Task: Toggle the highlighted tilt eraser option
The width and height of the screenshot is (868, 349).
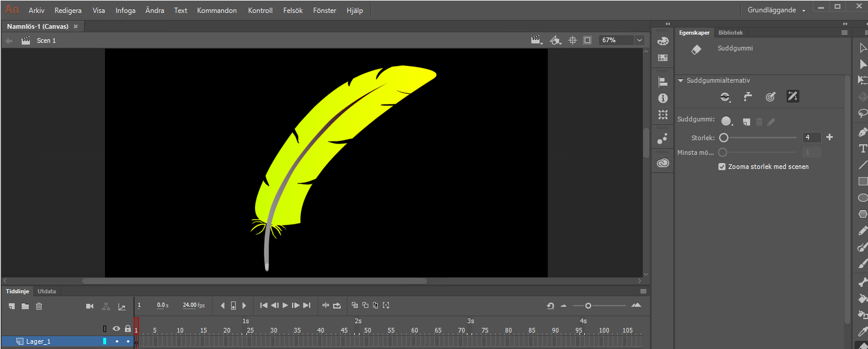Action: 793,97
